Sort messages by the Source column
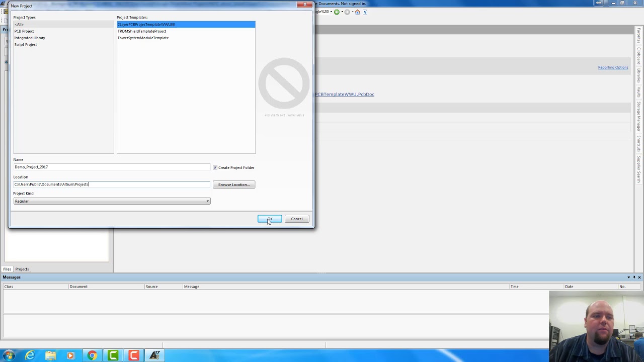644x362 pixels. pos(164,287)
